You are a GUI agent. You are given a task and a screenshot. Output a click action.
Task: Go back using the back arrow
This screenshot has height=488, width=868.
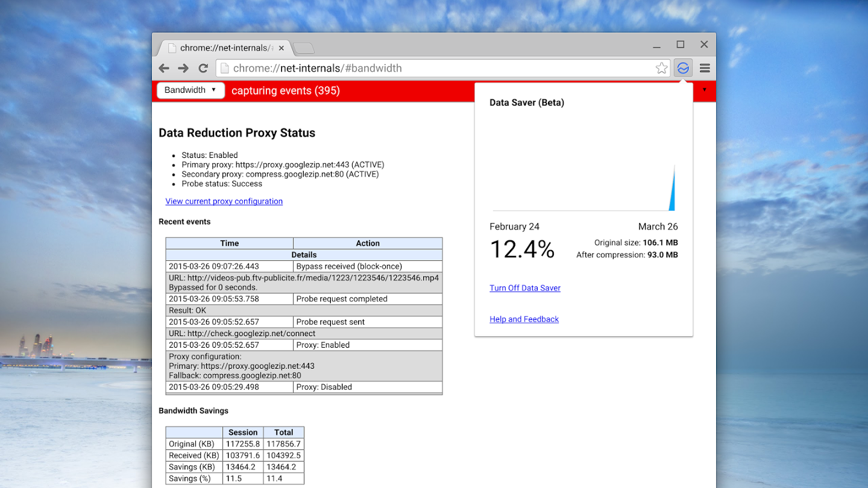tap(163, 68)
